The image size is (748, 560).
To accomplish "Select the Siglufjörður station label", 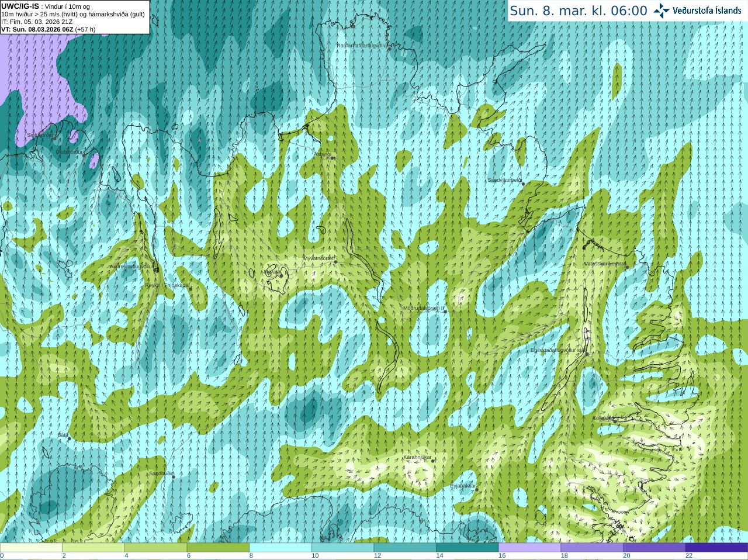I will click(40, 135).
